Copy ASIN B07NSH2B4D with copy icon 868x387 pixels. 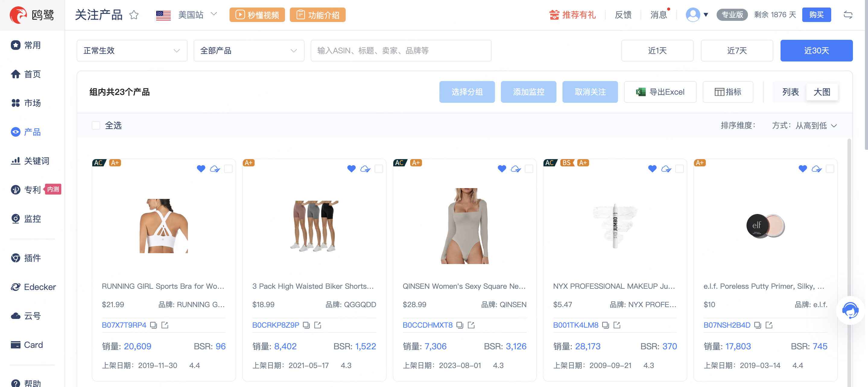(758, 325)
